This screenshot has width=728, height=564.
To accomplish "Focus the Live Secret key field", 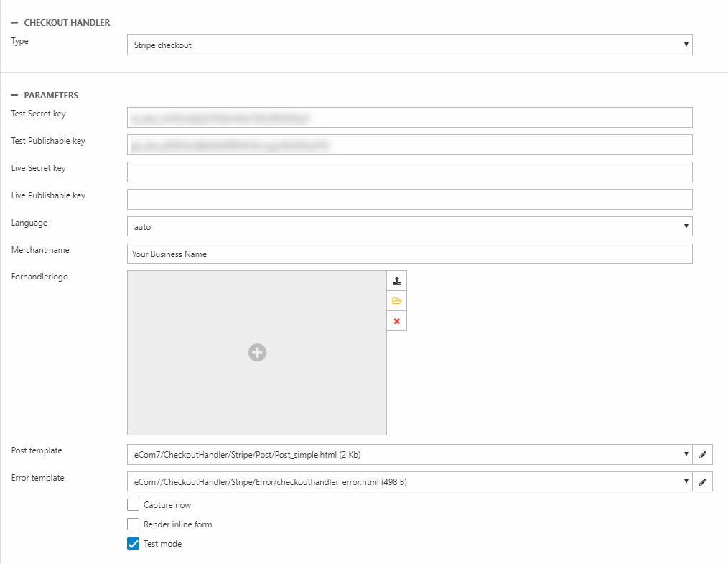I will [409, 172].
